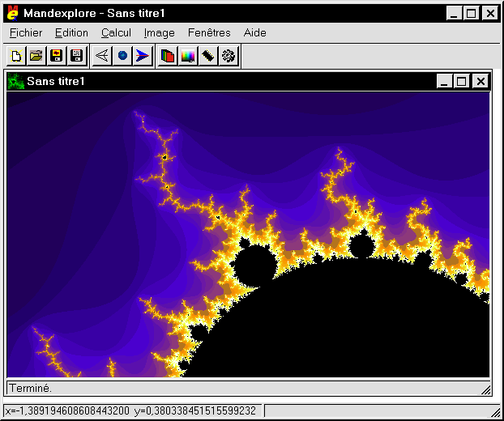Open the Edition menu

point(71,33)
